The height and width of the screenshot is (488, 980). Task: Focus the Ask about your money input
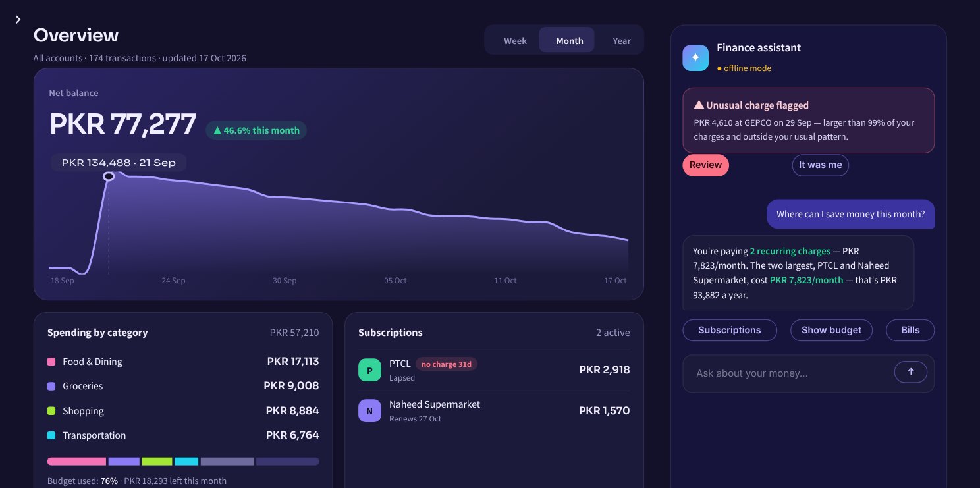tap(789, 373)
